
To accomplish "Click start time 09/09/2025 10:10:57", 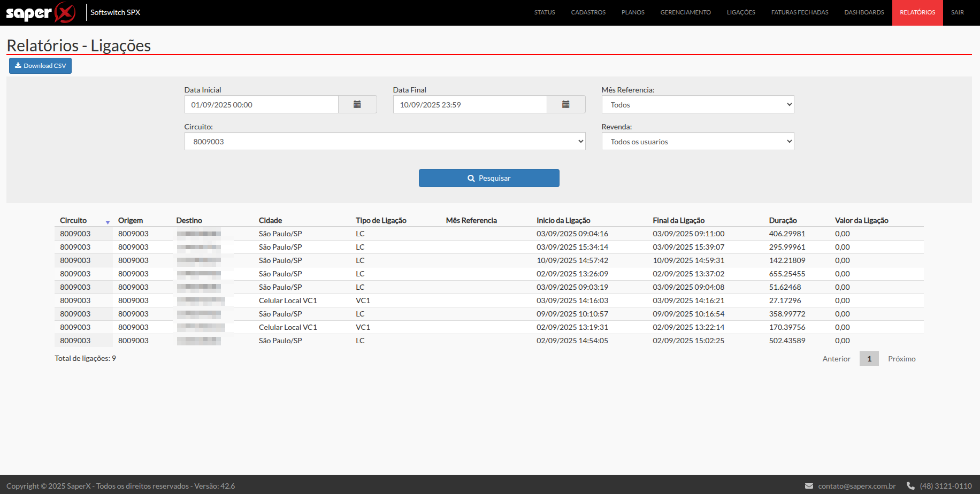I will click(x=572, y=314).
